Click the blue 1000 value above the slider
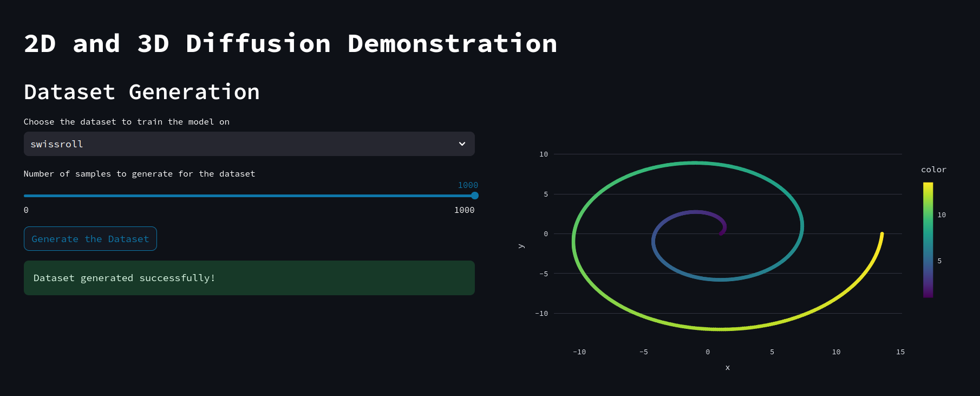This screenshot has width=980, height=396. point(468,185)
